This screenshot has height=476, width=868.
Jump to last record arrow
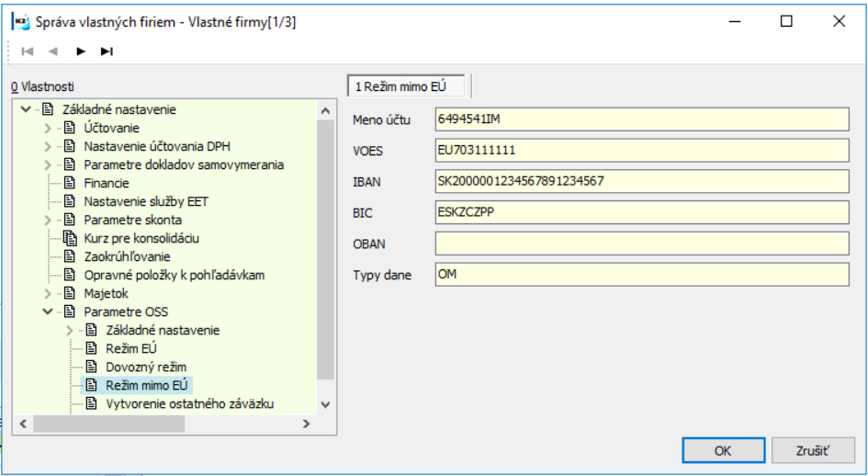pyautogui.click(x=107, y=51)
